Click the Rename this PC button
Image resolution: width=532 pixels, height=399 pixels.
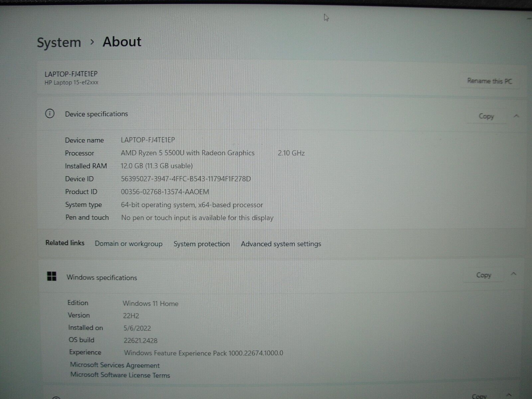pyautogui.click(x=490, y=81)
